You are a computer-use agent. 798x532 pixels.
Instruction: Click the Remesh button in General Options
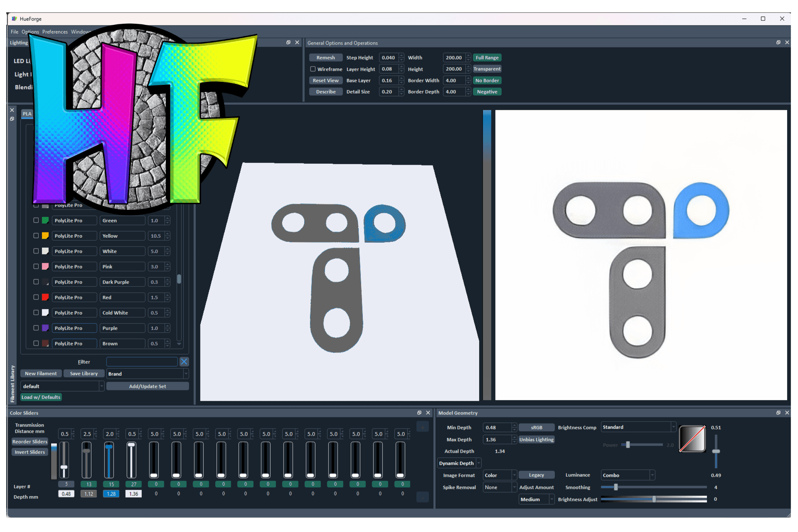tap(324, 58)
